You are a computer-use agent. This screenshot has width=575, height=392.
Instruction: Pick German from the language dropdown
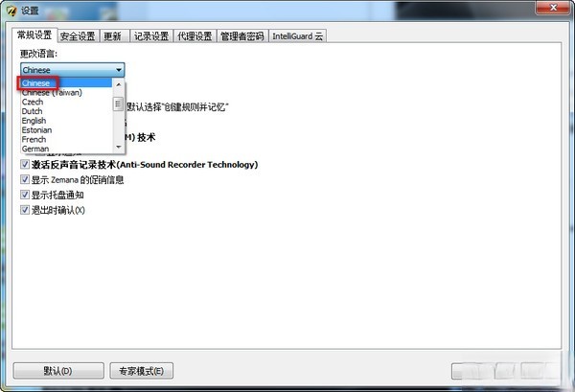click(35, 149)
